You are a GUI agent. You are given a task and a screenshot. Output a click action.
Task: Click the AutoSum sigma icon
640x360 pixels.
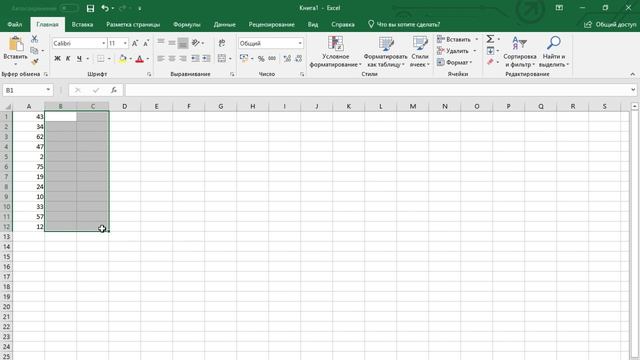(x=490, y=39)
